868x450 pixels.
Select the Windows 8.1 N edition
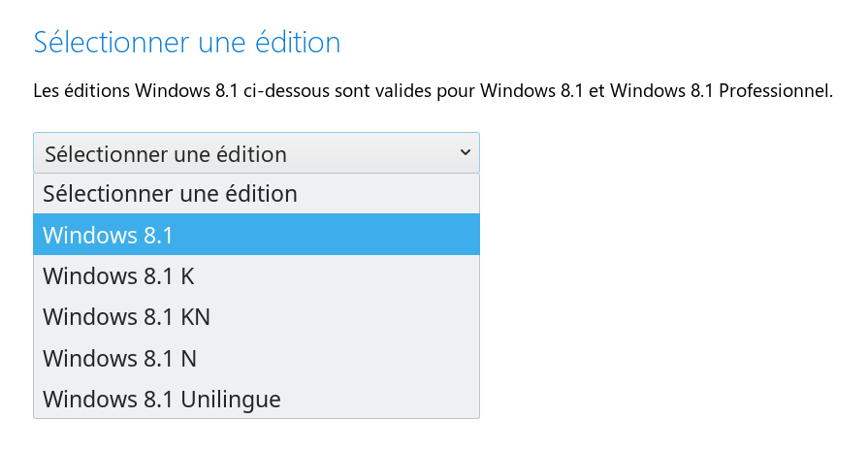pos(256,358)
